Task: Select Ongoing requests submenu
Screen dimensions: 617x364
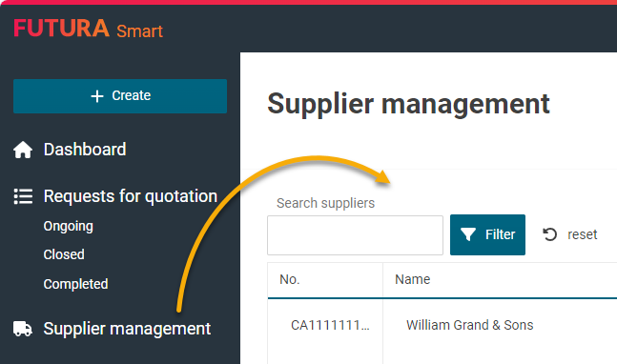Action: point(69,227)
